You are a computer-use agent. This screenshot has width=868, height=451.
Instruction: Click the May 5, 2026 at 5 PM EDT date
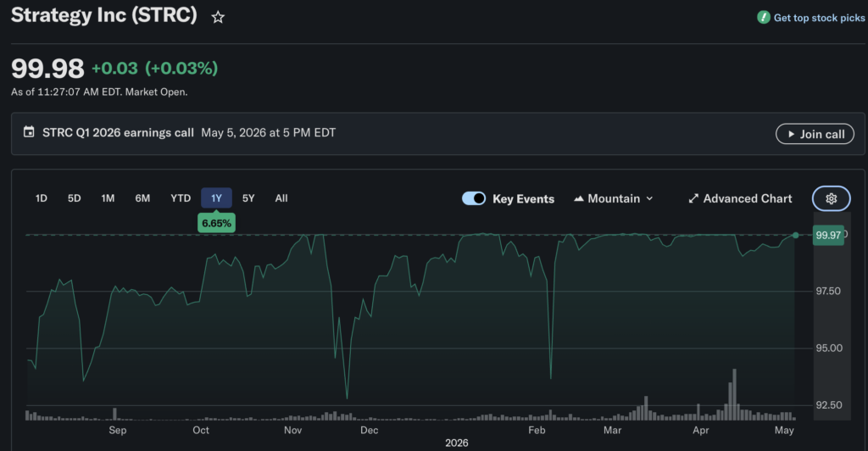[269, 133]
